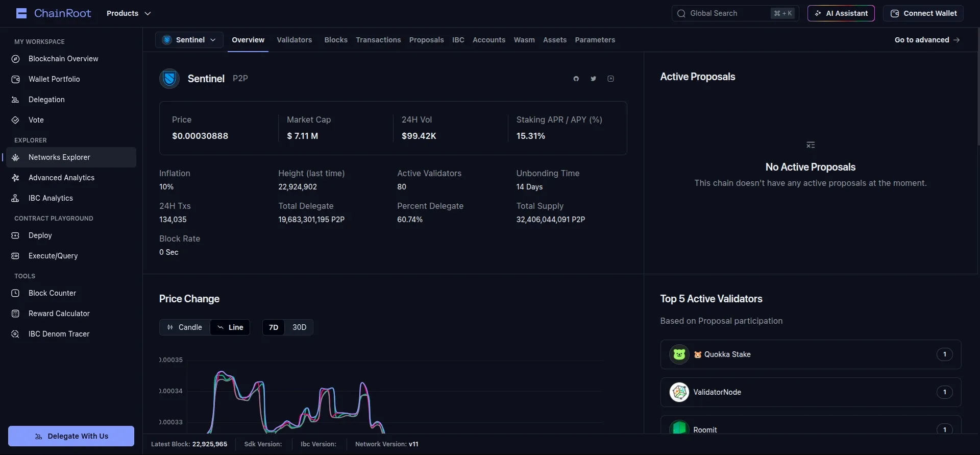Viewport: 980px width, 455px height.
Task: Click the Global Search magnifier icon
Action: click(681, 13)
